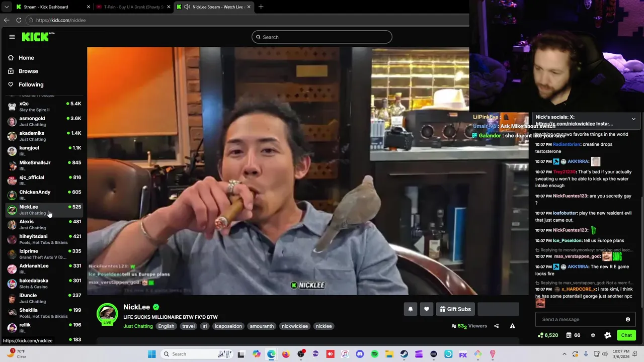This screenshot has width=644, height=362.
Task: Reload the page
Action: pyautogui.click(x=19, y=20)
